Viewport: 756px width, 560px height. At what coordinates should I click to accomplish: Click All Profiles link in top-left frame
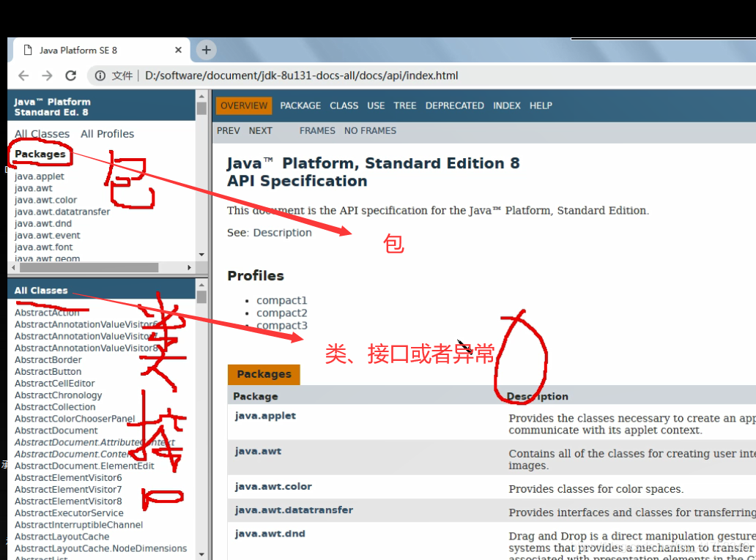click(x=107, y=134)
